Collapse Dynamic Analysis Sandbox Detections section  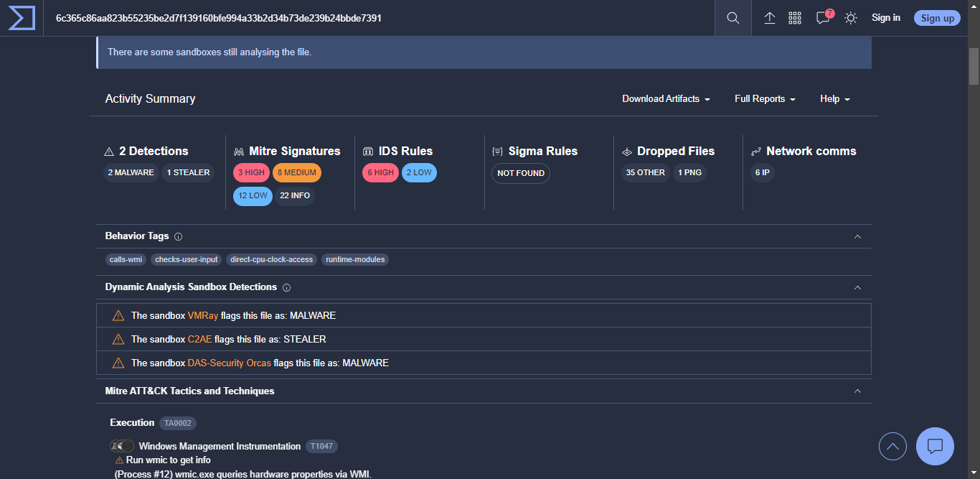point(857,287)
